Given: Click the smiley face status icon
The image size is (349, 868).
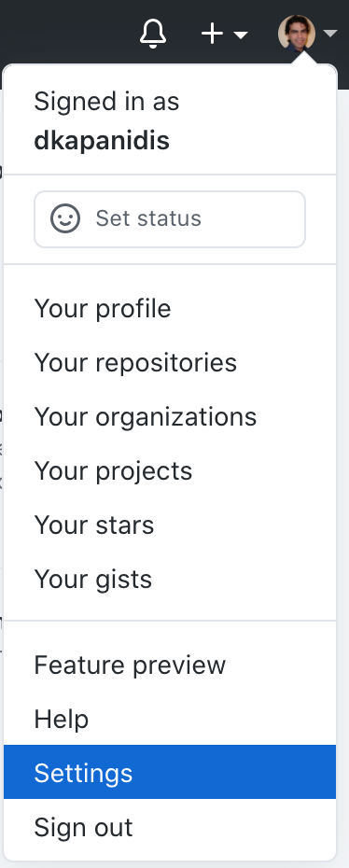Looking at the screenshot, I should coord(65,218).
